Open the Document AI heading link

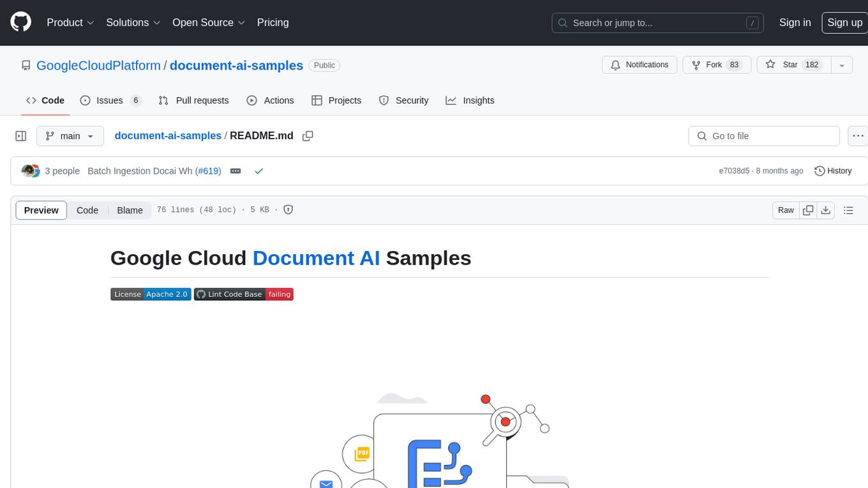(x=317, y=258)
